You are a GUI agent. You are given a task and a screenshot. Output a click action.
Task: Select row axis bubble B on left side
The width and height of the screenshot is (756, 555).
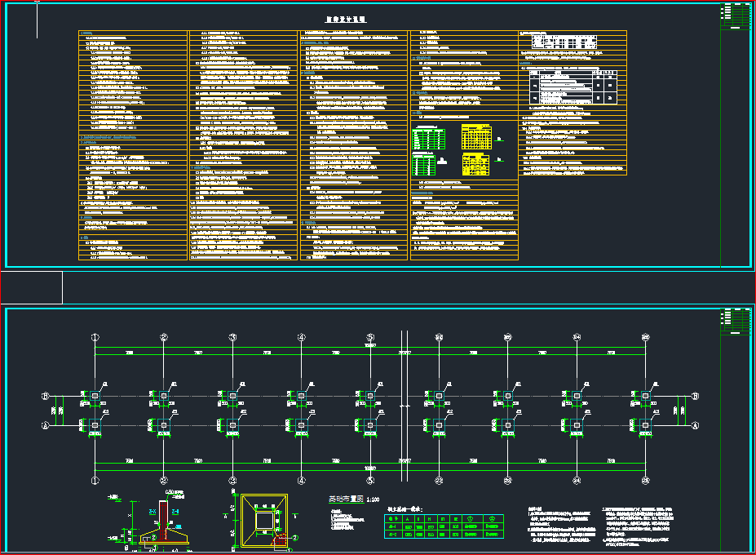(46, 397)
